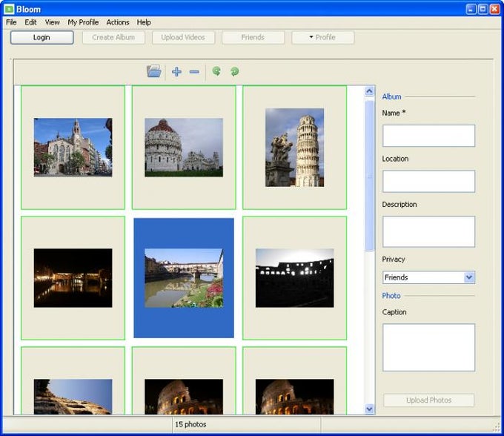Open the My Profile menu
The height and width of the screenshot is (436, 504).
pos(83,22)
